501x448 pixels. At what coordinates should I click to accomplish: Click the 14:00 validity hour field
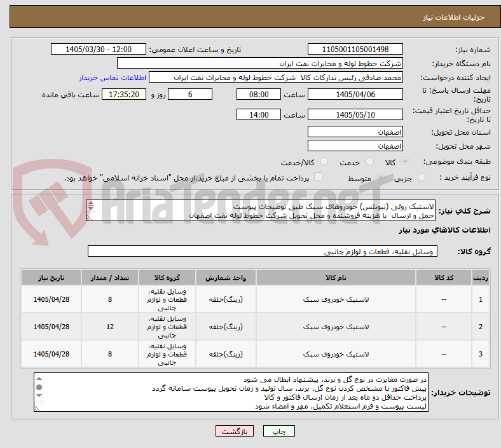point(259,114)
